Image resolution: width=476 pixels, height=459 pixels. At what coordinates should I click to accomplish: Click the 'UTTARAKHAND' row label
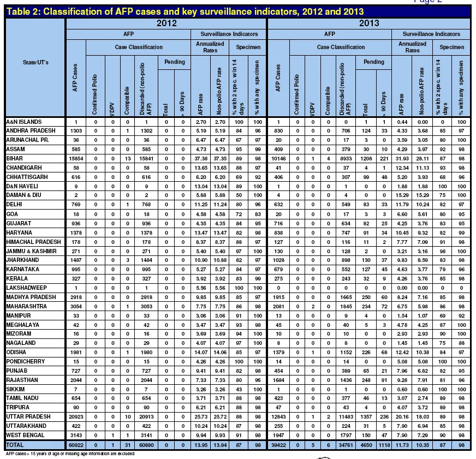(x=26, y=426)
